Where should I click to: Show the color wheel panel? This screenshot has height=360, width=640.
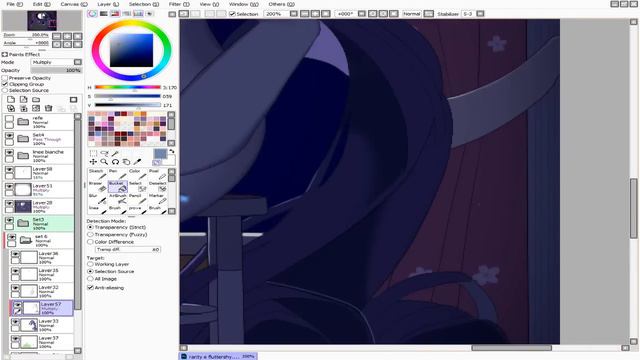pyautogui.click(x=92, y=13)
